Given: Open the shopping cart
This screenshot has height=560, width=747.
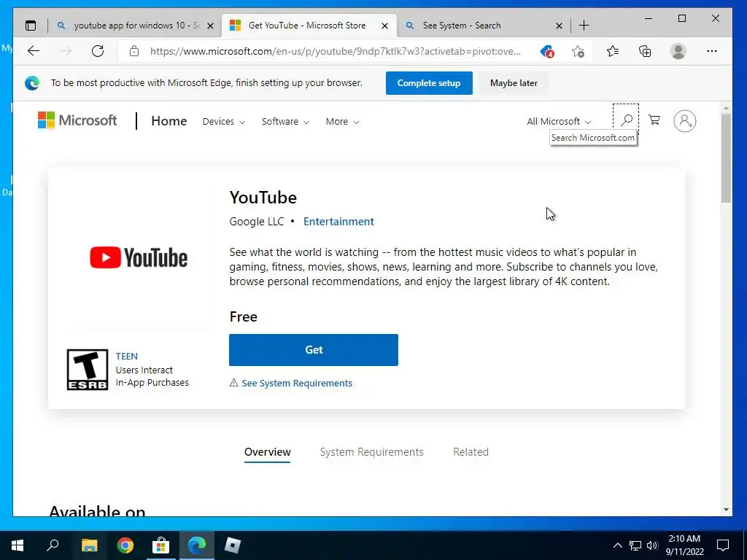Looking at the screenshot, I should pyautogui.click(x=654, y=120).
